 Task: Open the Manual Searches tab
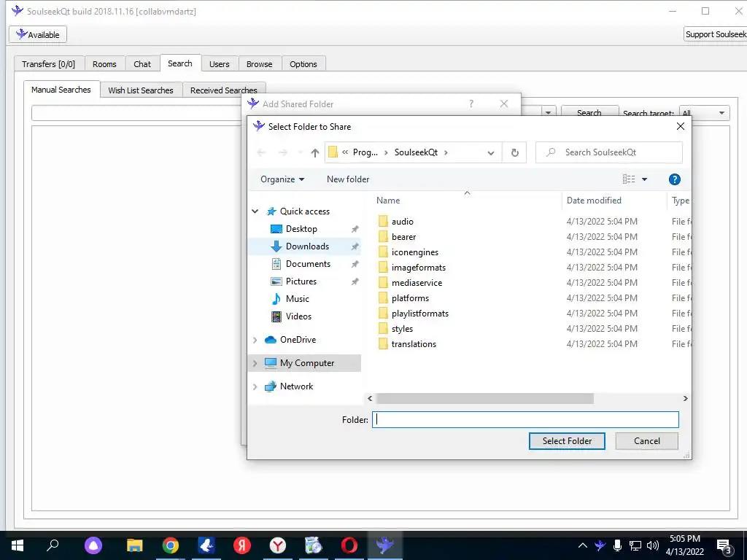[61, 90]
